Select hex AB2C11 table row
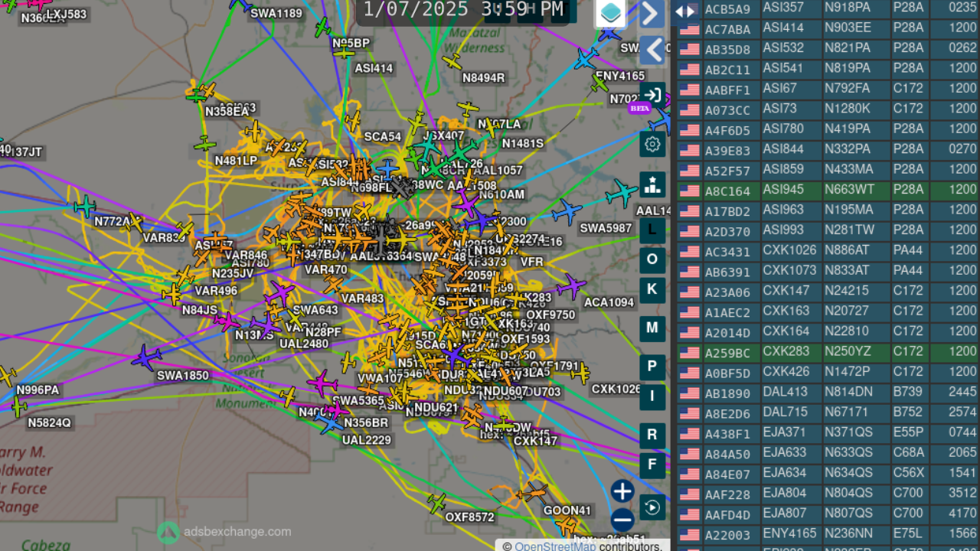This screenshot has width=980, height=551. [727, 69]
